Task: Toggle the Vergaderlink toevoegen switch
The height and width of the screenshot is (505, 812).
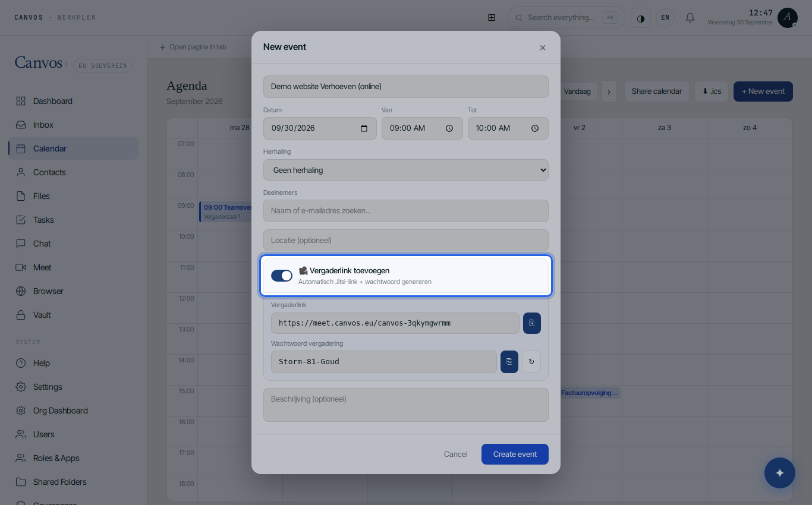Action: (282, 276)
